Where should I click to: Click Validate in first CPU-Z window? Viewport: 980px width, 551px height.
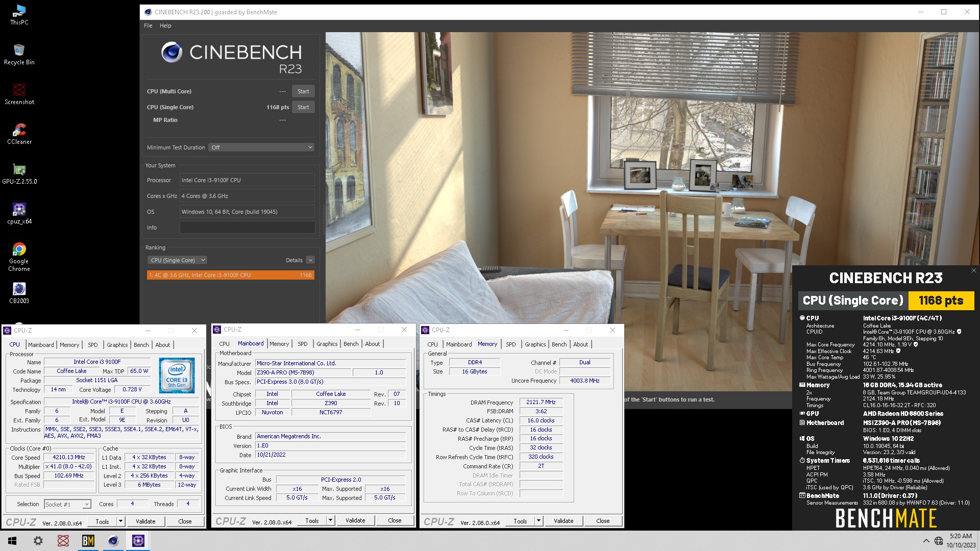145,521
